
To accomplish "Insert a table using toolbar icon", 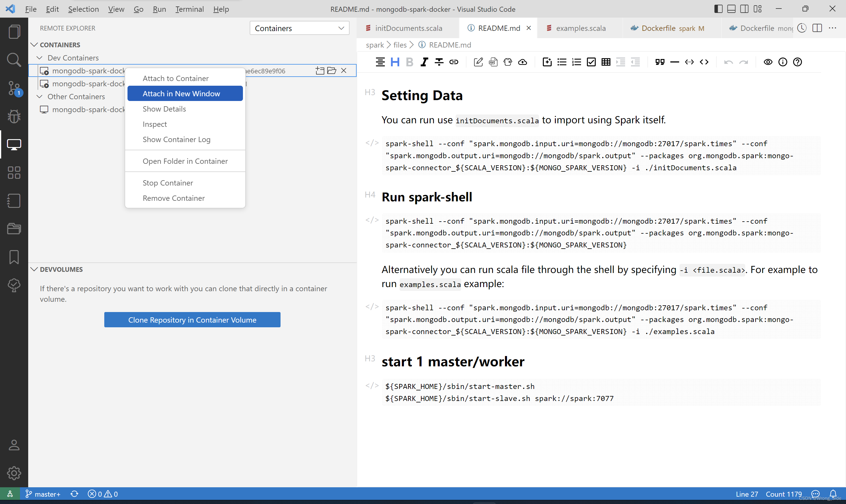I will coord(606,62).
